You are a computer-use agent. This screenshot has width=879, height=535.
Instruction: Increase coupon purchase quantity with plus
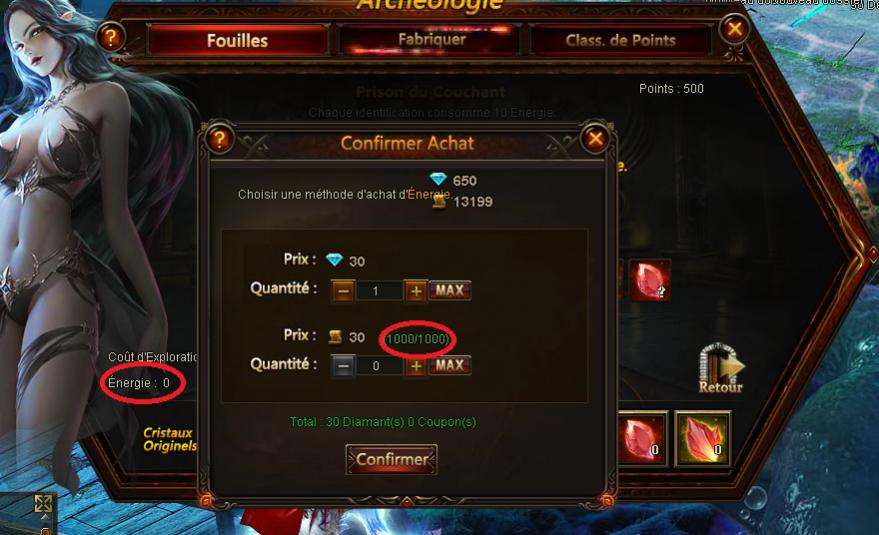click(415, 366)
